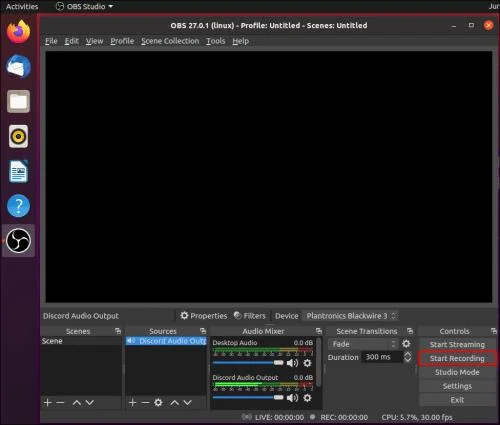Open the Scene Collection menu
Image resolution: width=500 pixels, height=425 pixels.
pos(170,41)
